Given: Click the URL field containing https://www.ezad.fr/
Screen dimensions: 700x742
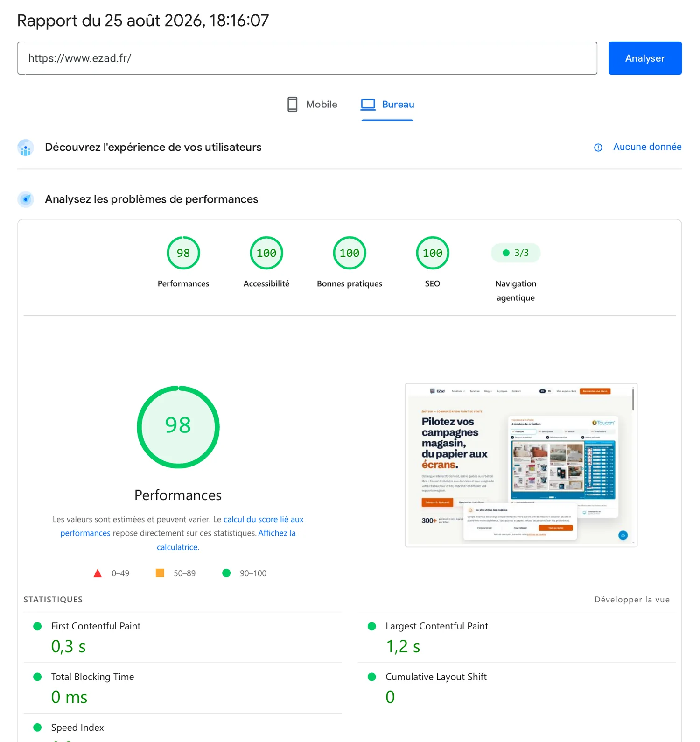Looking at the screenshot, I should click(307, 58).
